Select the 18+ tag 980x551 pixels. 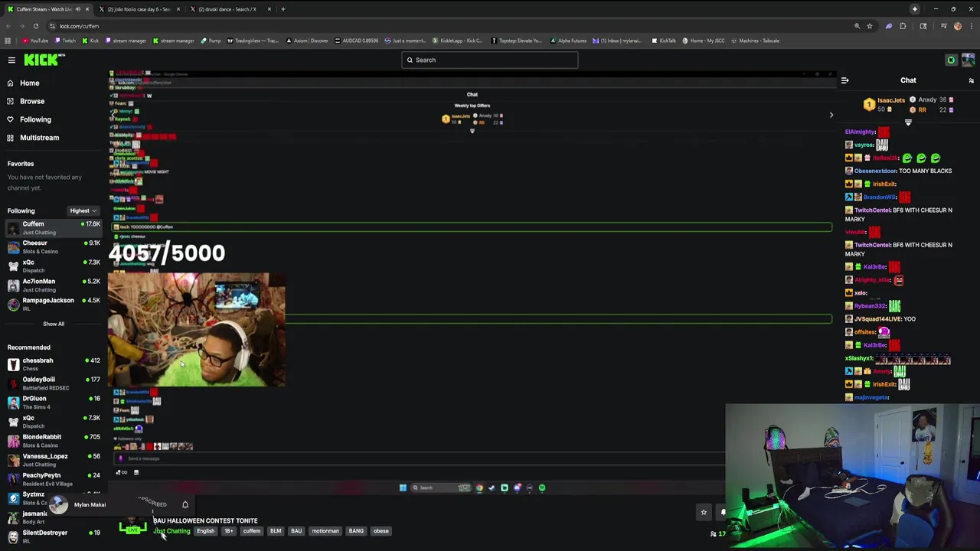point(228,531)
